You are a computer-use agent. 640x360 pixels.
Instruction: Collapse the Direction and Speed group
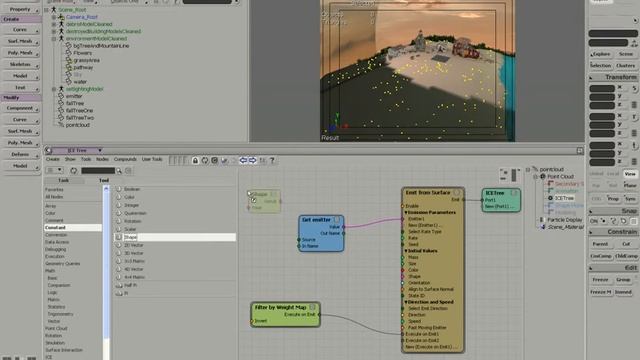coord(406,302)
